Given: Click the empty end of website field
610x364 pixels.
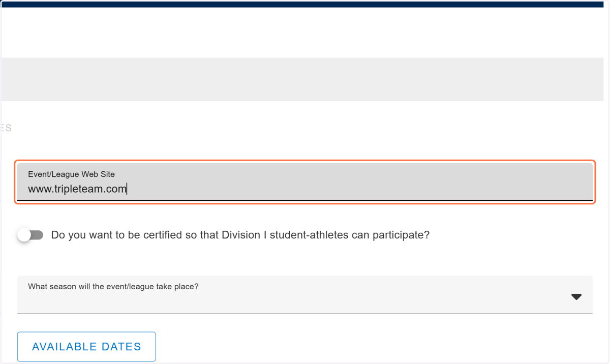Looking at the screenshot, I should (356, 189).
